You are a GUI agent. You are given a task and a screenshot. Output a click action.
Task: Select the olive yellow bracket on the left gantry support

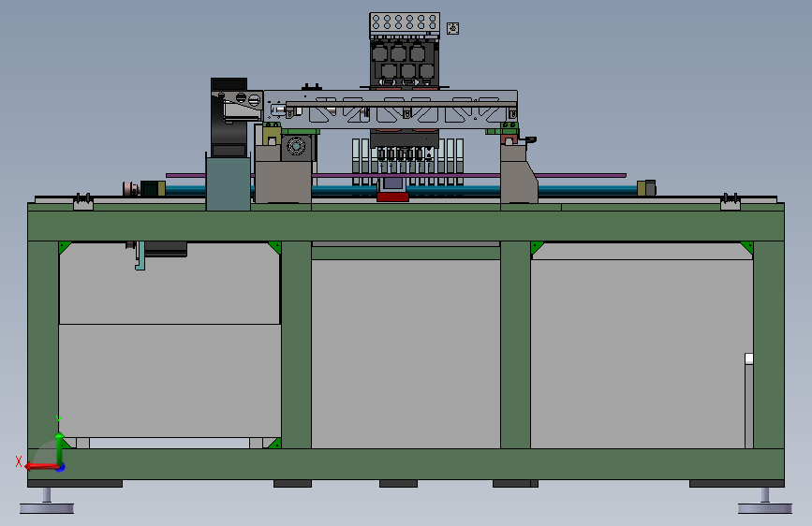point(272,136)
